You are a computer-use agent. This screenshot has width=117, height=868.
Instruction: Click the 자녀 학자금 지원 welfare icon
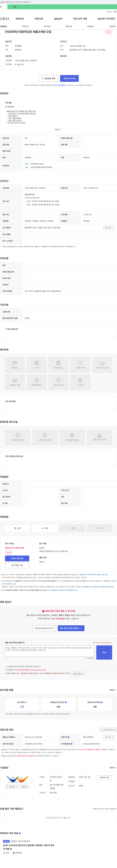coord(102,365)
